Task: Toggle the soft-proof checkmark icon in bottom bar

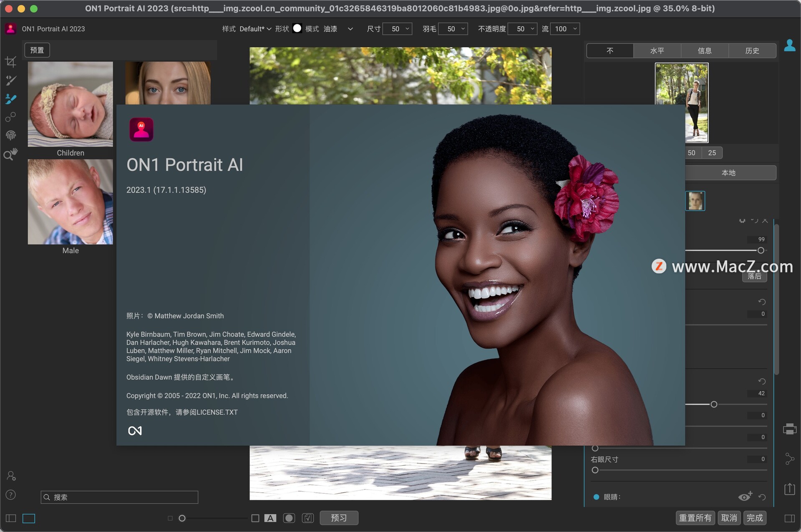Action: click(x=308, y=518)
